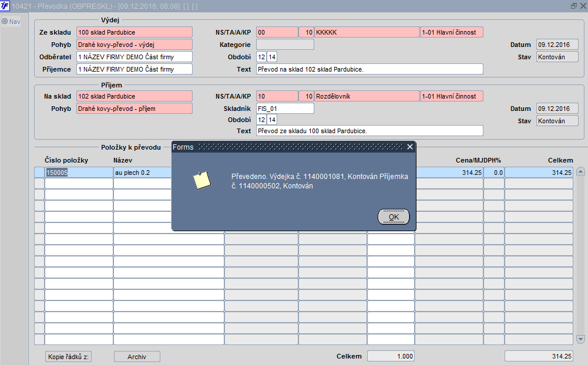This screenshot has height=365, width=588.
Task: Edit Text field Převod na sklad 102
Action: tap(369, 69)
